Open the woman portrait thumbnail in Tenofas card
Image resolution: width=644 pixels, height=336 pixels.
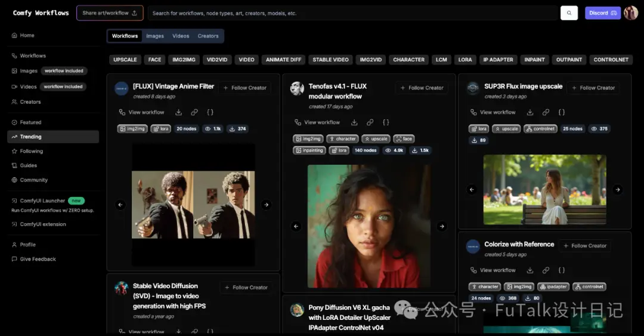click(x=369, y=226)
